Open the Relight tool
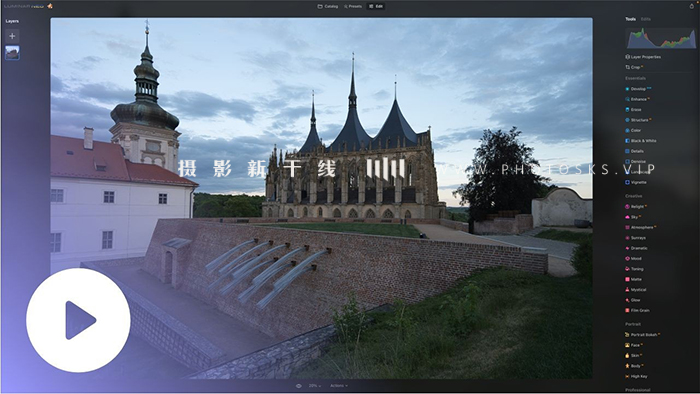Screen dimensions: 700x394 pyautogui.click(x=636, y=207)
